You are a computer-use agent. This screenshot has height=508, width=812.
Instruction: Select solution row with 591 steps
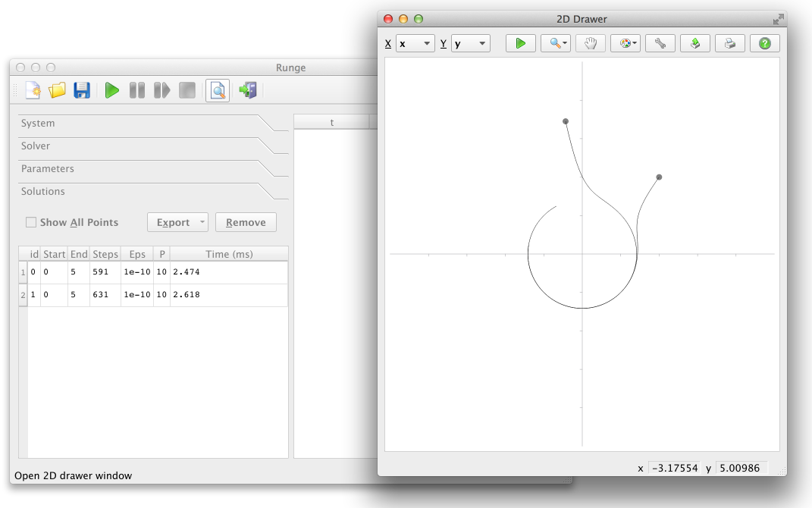click(158, 272)
